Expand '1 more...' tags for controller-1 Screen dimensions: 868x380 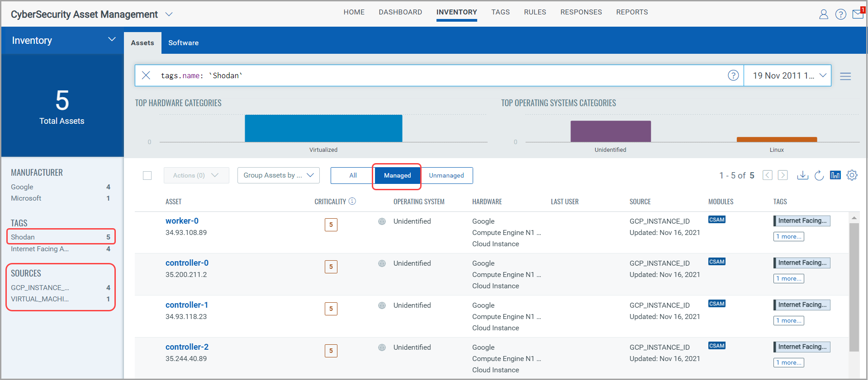pyautogui.click(x=788, y=320)
